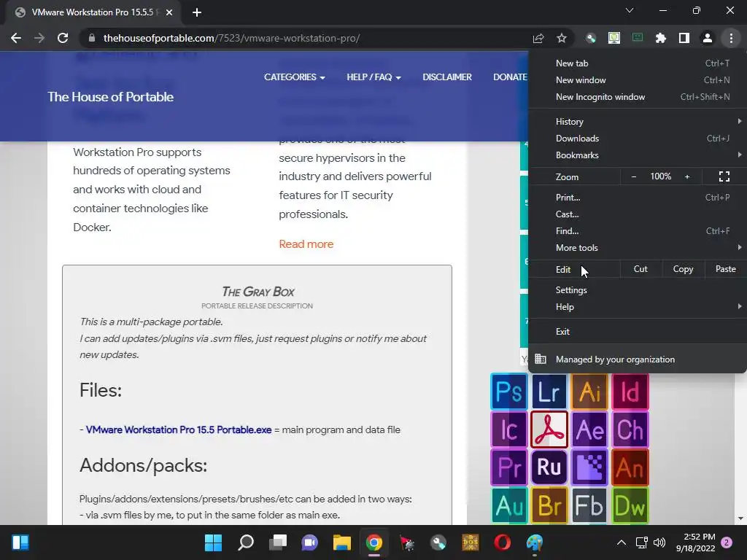Click the Photoshop Ps icon
Image resolution: width=747 pixels, height=560 pixels.
click(x=508, y=392)
